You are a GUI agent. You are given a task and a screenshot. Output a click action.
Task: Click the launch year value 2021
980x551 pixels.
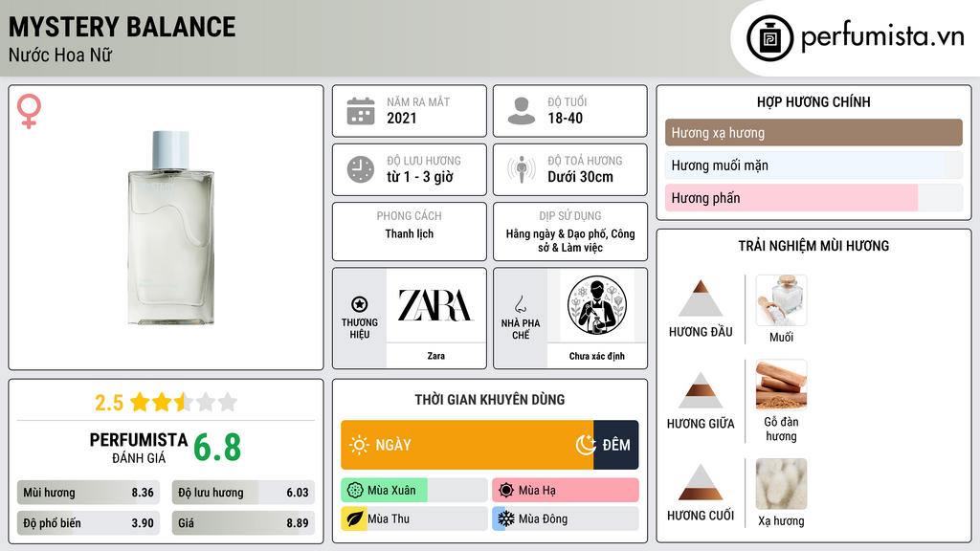(401, 118)
